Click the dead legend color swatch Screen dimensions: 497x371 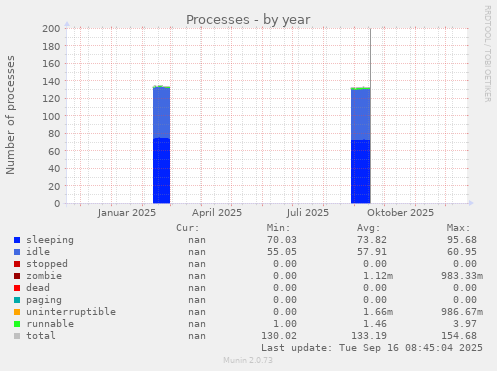17,288
